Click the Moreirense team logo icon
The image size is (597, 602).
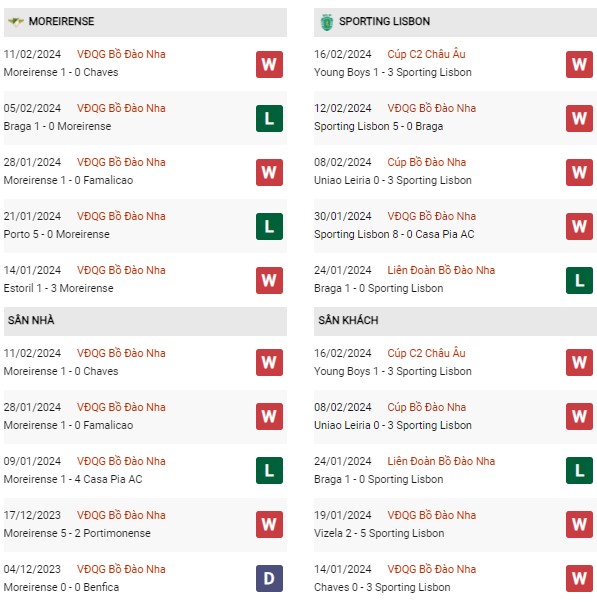pyautogui.click(x=16, y=22)
